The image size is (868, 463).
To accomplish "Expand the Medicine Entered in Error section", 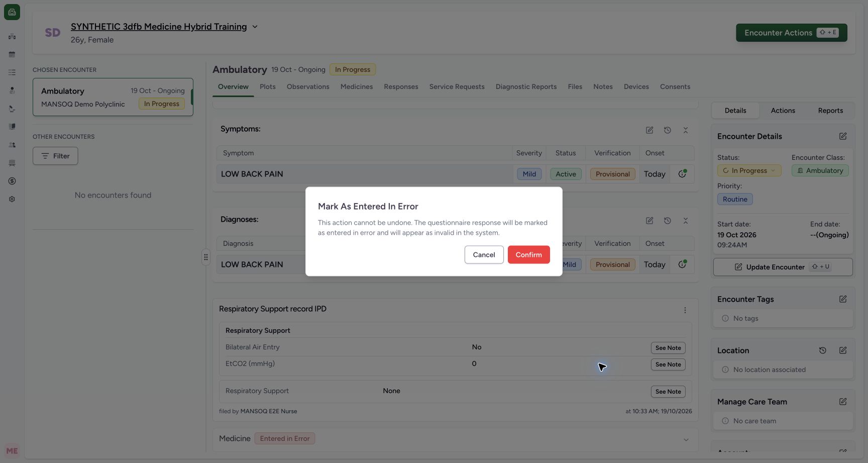I will pyautogui.click(x=686, y=439).
